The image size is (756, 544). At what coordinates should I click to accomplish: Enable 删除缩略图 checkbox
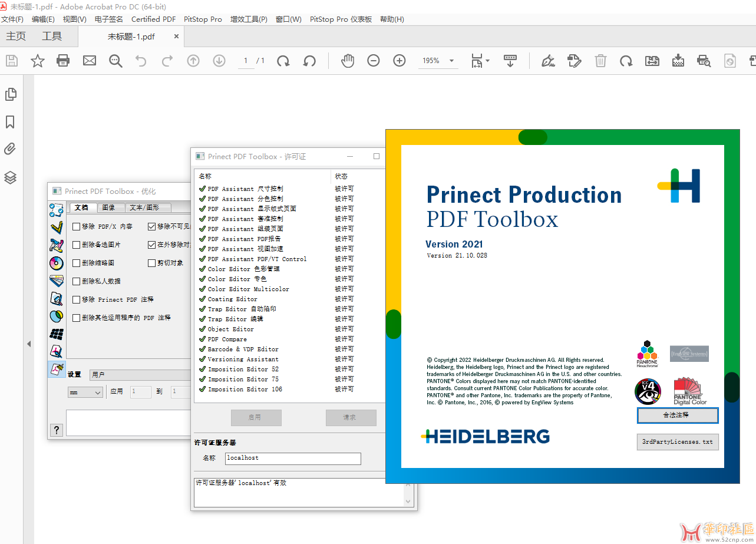(x=76, y=263)
